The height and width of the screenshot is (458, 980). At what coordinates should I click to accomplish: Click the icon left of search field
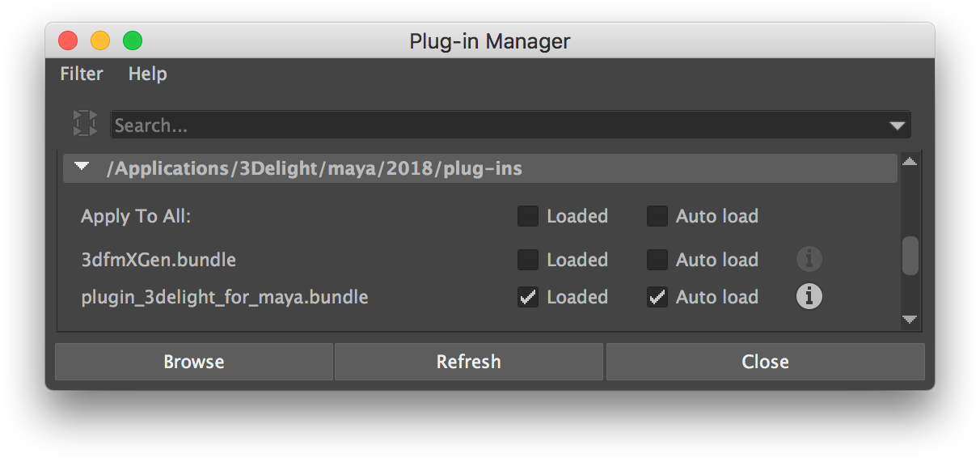pos(85,125)
